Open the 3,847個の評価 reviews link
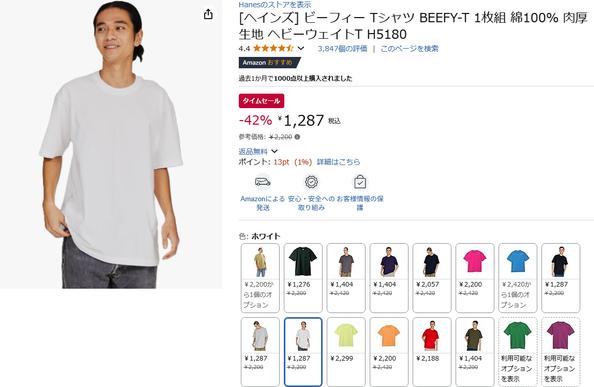Image resolution: width=594 pixels, height=387 pixels. 342,48
